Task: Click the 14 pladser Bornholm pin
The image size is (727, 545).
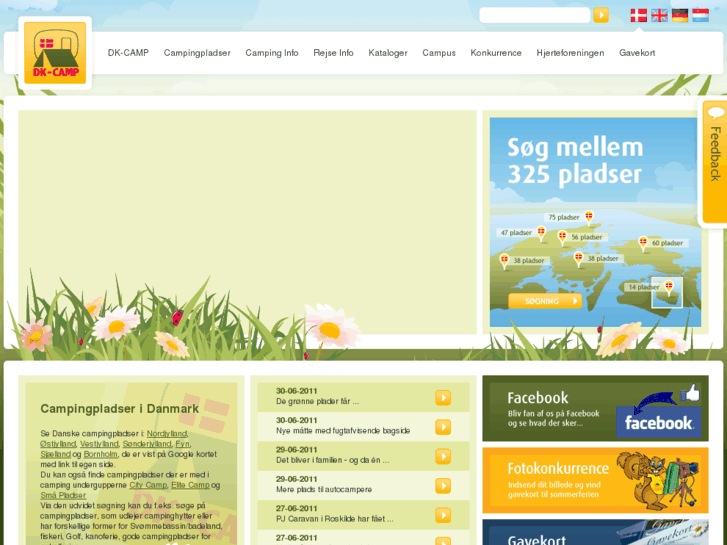Action: 669,287
